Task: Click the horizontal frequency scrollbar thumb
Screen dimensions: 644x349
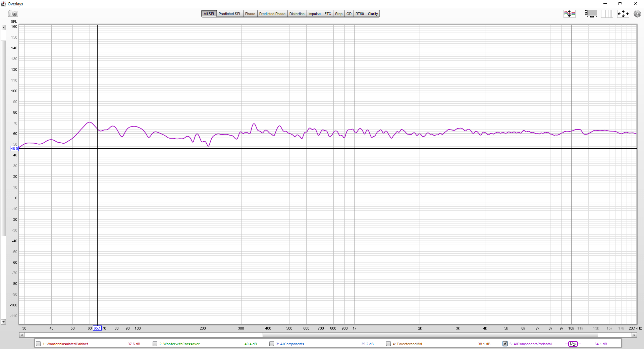Action: click(430, 335)
